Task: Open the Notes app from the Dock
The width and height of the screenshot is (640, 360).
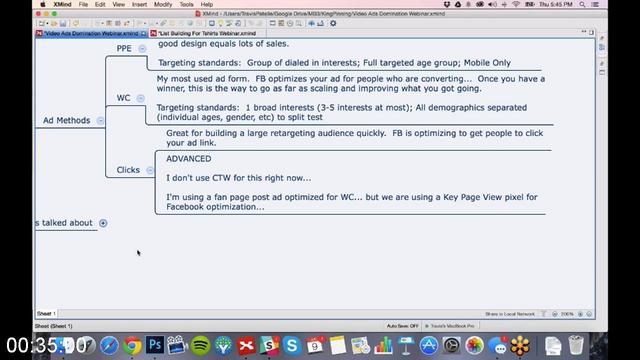Action: [338, 346]
